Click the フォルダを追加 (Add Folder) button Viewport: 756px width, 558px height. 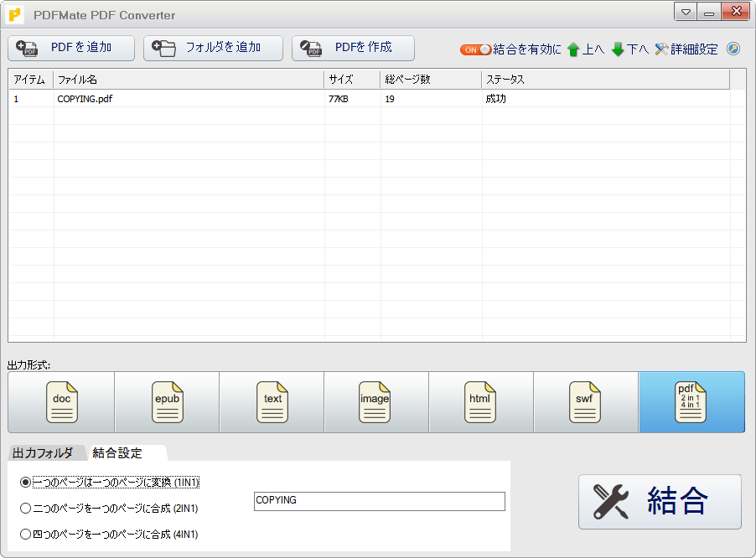point(213,49)
